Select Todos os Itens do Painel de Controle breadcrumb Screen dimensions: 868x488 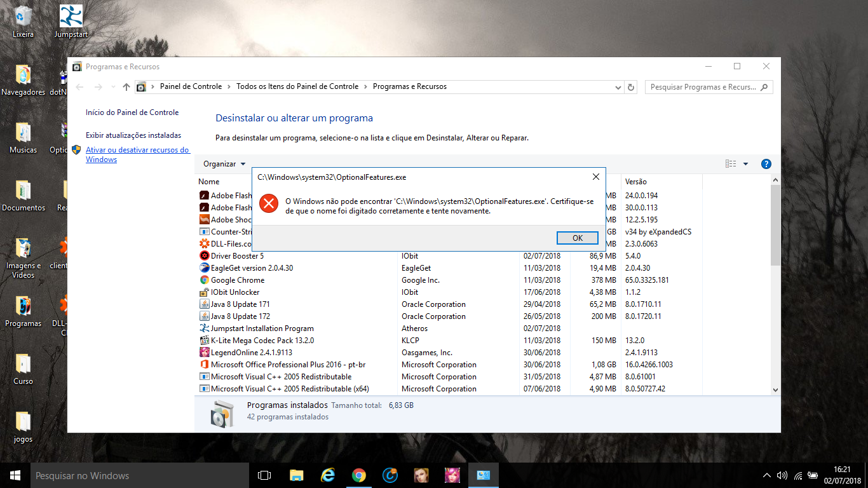pyautogui.click(x=297, y=86)
